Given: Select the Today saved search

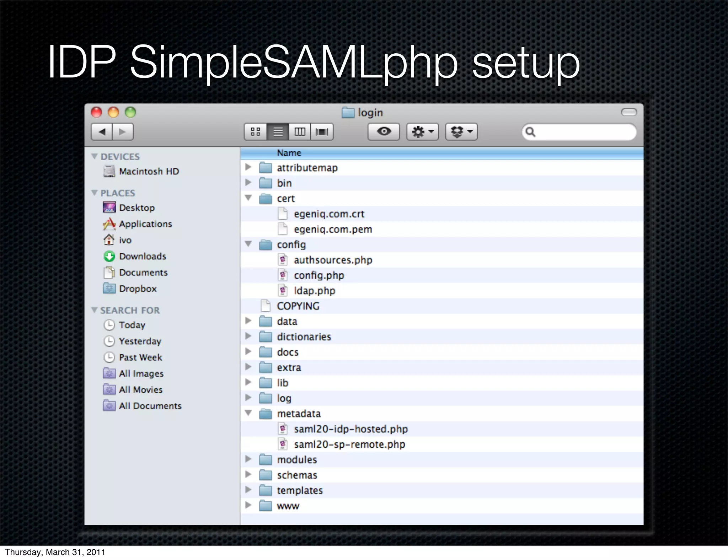Looking at the screenshot, I should tap(124, 325).
